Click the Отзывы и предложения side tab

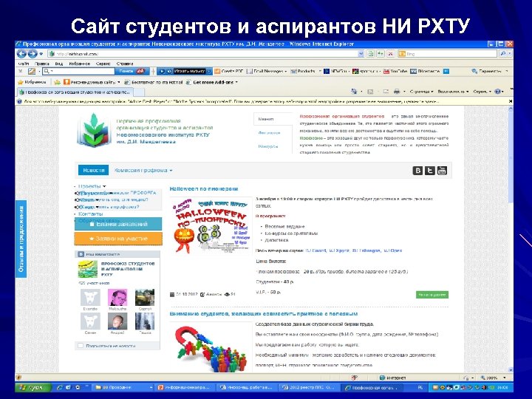(x=21, y=239)
